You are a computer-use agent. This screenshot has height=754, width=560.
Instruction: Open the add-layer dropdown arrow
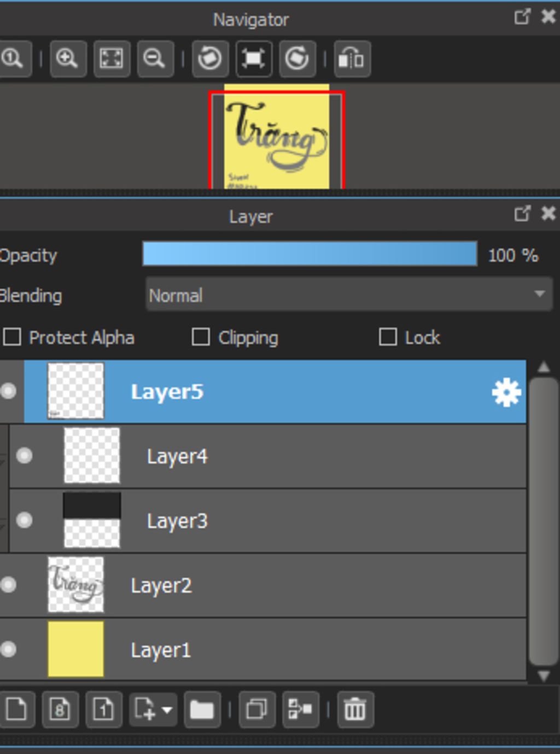click(x=167, y=710)
